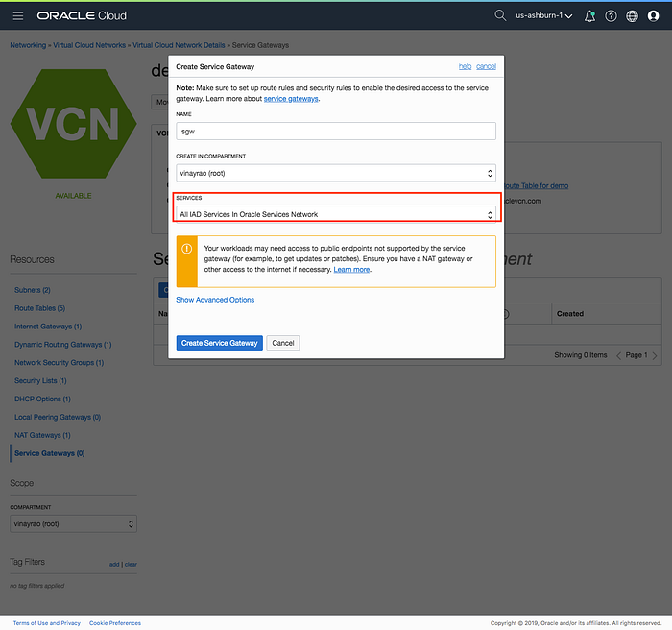This screenshot has height=630, width=672.
Task: Click the Oracle Cloud logo
Action: (x=82, y=16)
